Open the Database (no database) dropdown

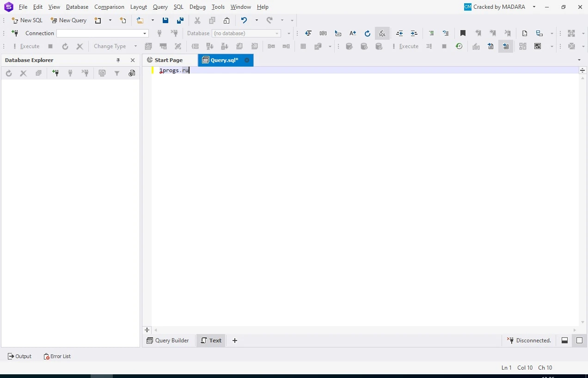coord(246,33)
